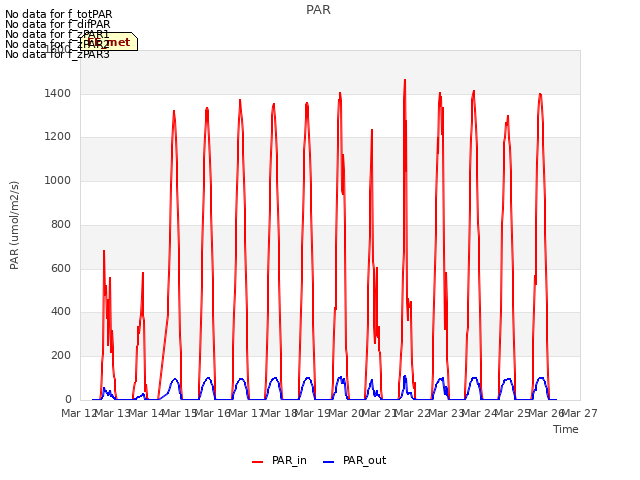Click the y-axis tick 1200

tap(58, 136)
